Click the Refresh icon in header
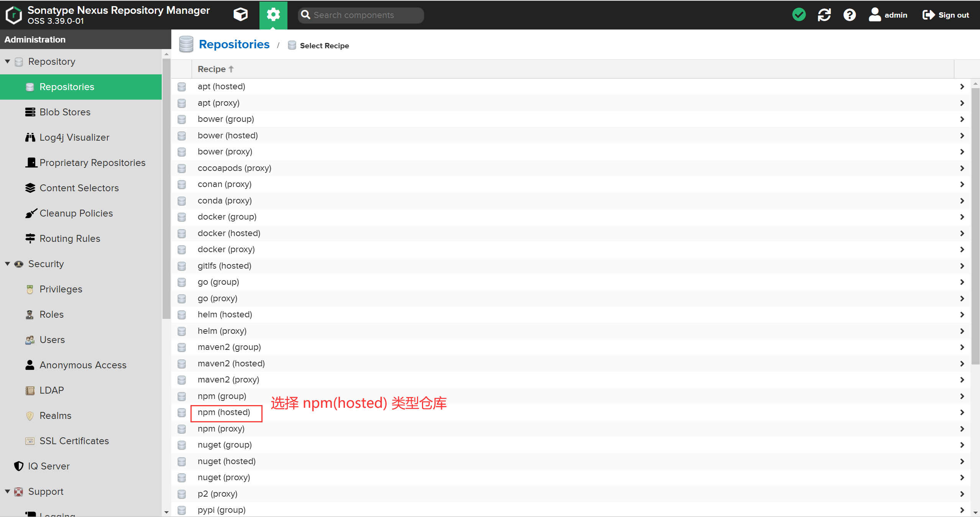Image resolution: width=980 pixels, height=517 pixels. point(824,15)
